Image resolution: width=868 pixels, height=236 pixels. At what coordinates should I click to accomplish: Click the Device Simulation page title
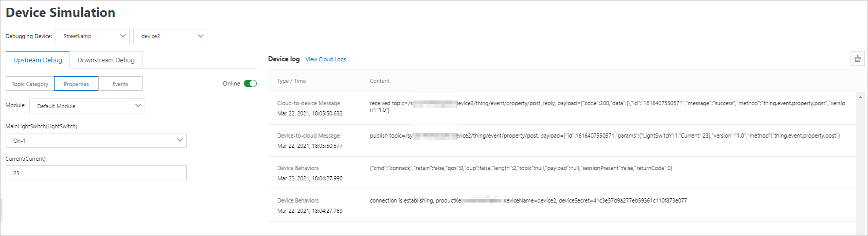pyautogui.click(x=61, y=12)
